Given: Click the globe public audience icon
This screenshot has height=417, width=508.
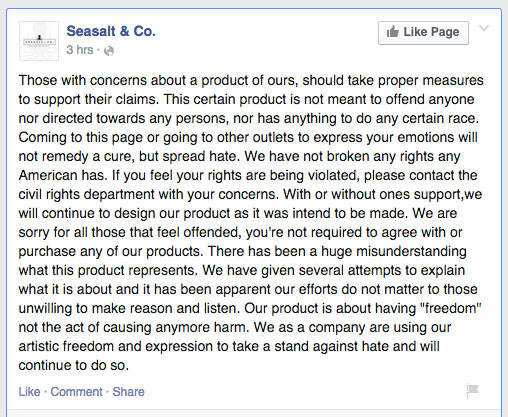Looking at the screenshot, I should tap(109, 51).
